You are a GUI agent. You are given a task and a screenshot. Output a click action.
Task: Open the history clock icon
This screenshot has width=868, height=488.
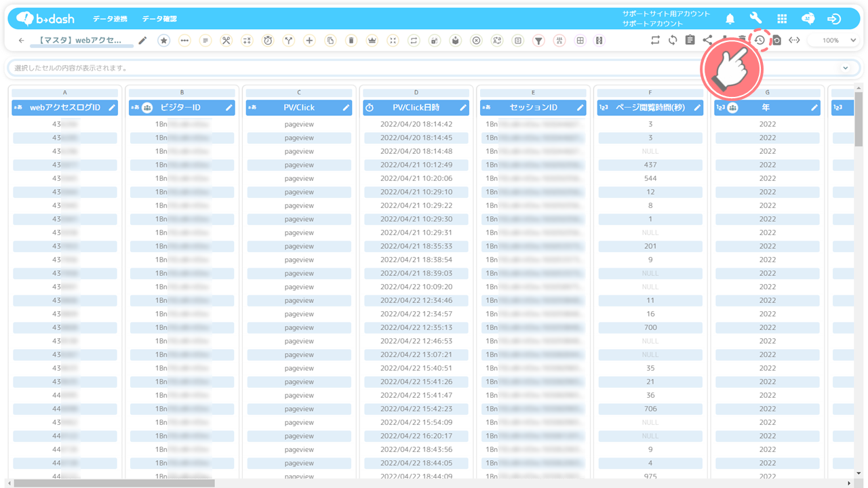click(x=760, y=41)
